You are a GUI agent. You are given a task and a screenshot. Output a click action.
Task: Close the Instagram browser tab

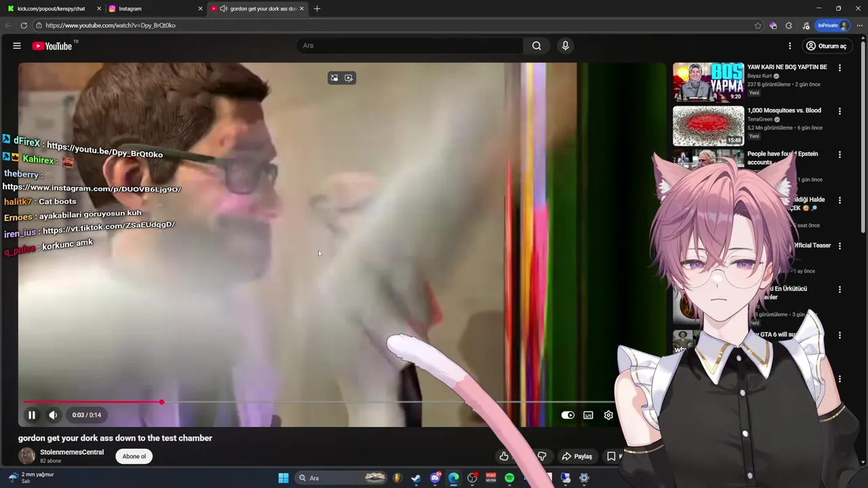point(200,8)
